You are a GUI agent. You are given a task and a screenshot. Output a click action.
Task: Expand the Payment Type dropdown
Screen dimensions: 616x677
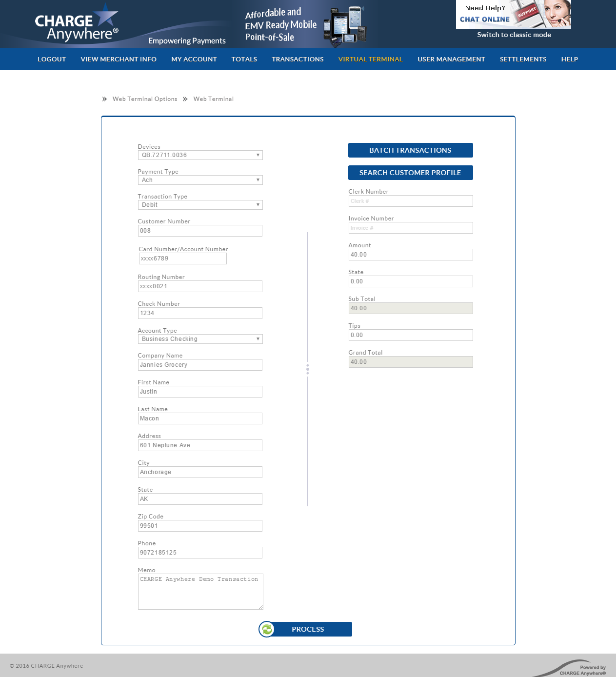point(200,180)
